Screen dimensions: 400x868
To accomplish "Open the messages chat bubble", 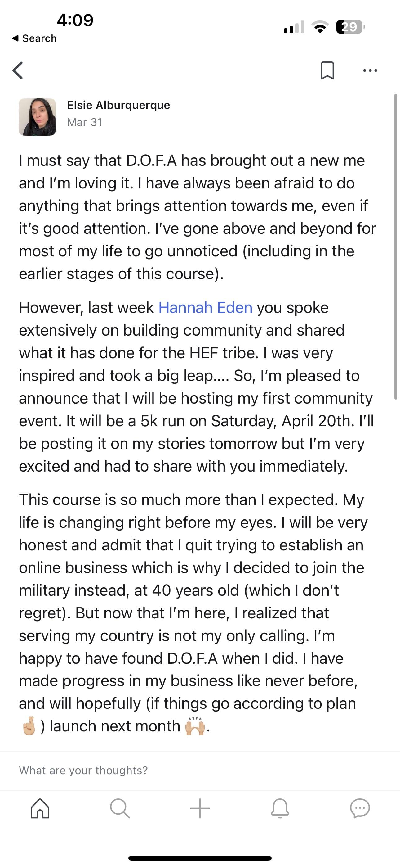I will coord(360,808).
